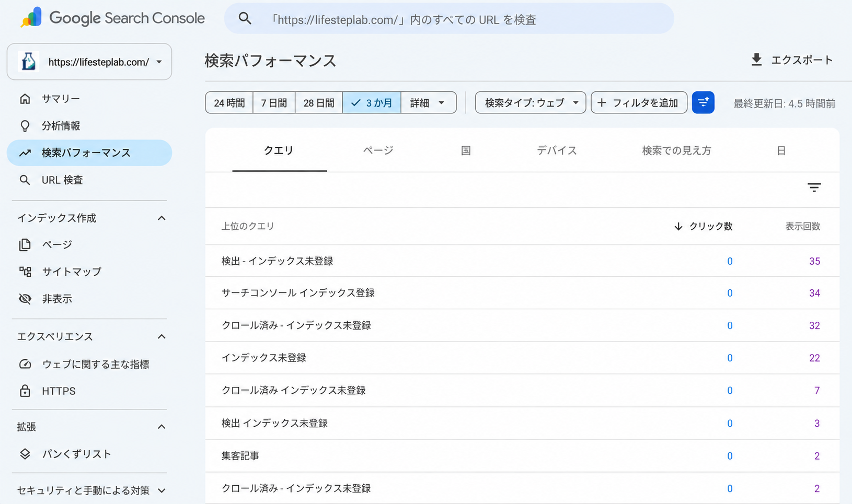Select the 3 か月 date range
852x504 pixels.
pyautogui.click(x=372, y=102)
